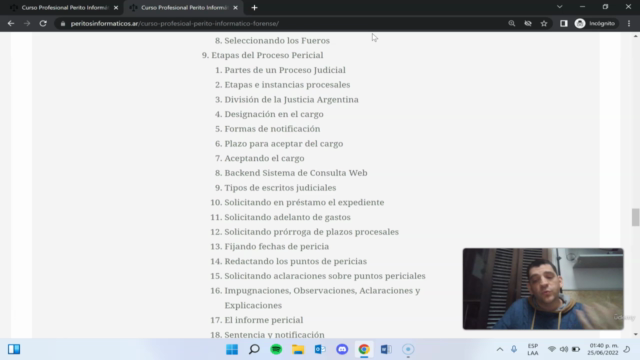Open the Windows Start menu
This screenshot has width=640, height=360.
[x=232, y=349]
